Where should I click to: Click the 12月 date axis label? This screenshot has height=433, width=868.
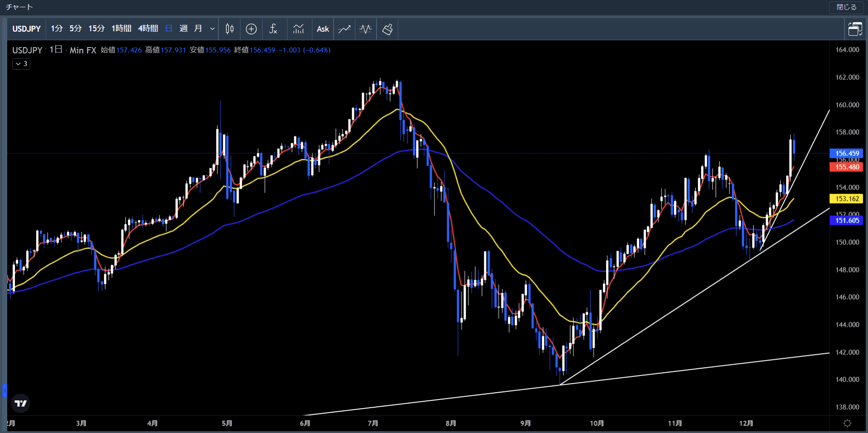(x=746, y=423)
